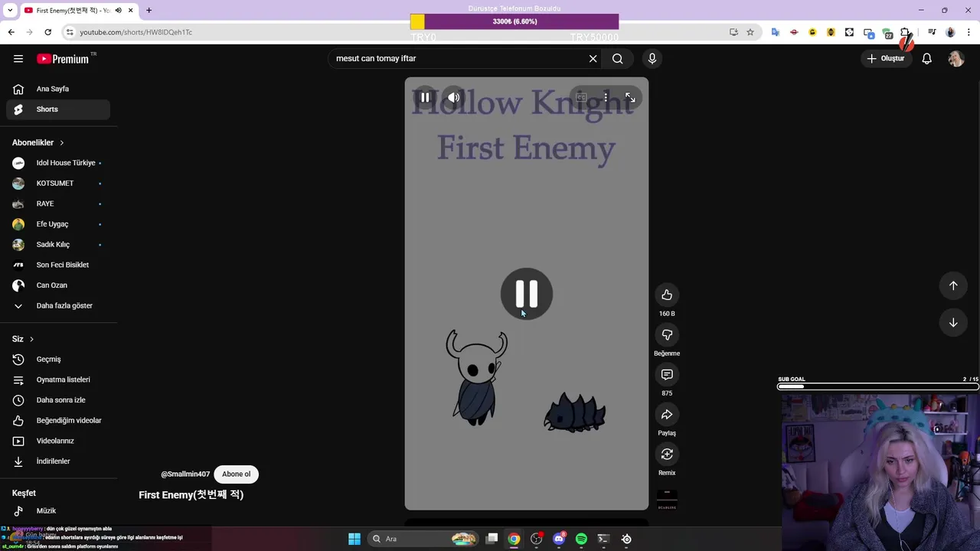The height and width of the screenshot is (551, 980).
Task: Clear the search box with the X
Action: [593, 59]
